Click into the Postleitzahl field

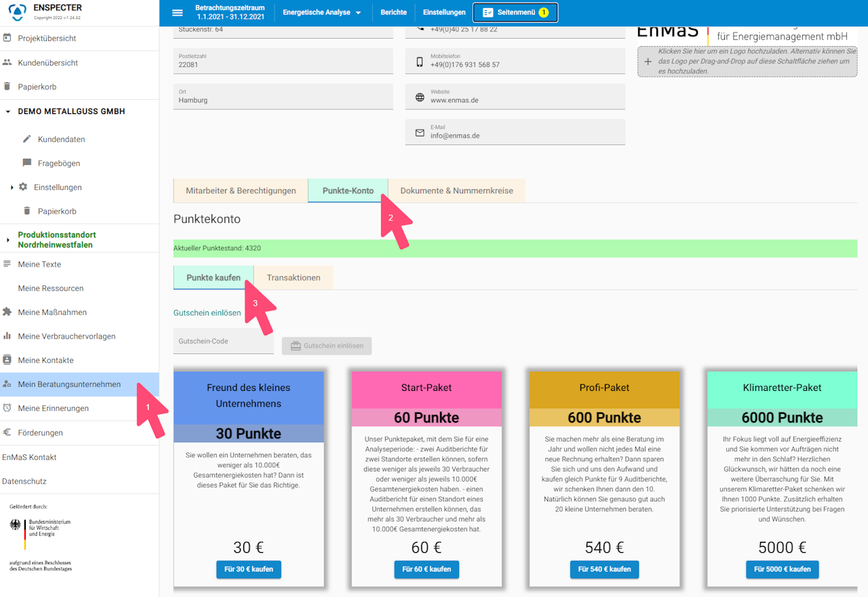(x=283, y=61)
